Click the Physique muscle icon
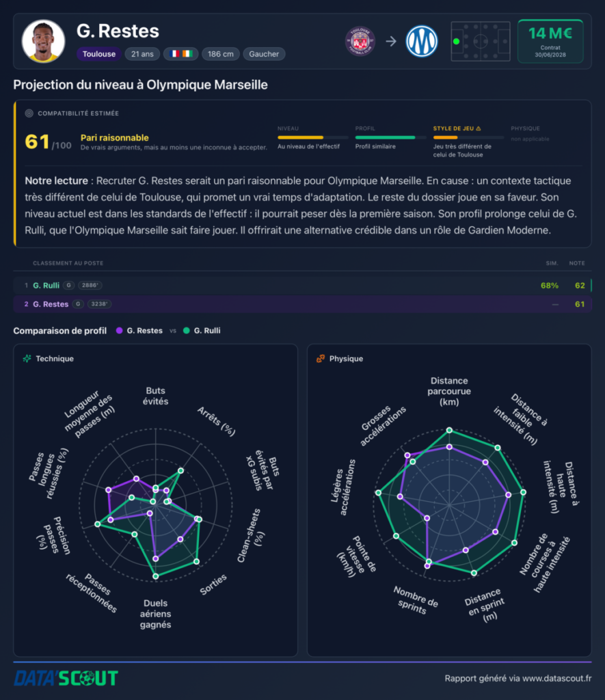This screenshot has height=700, width=605. tap(321, 358)
